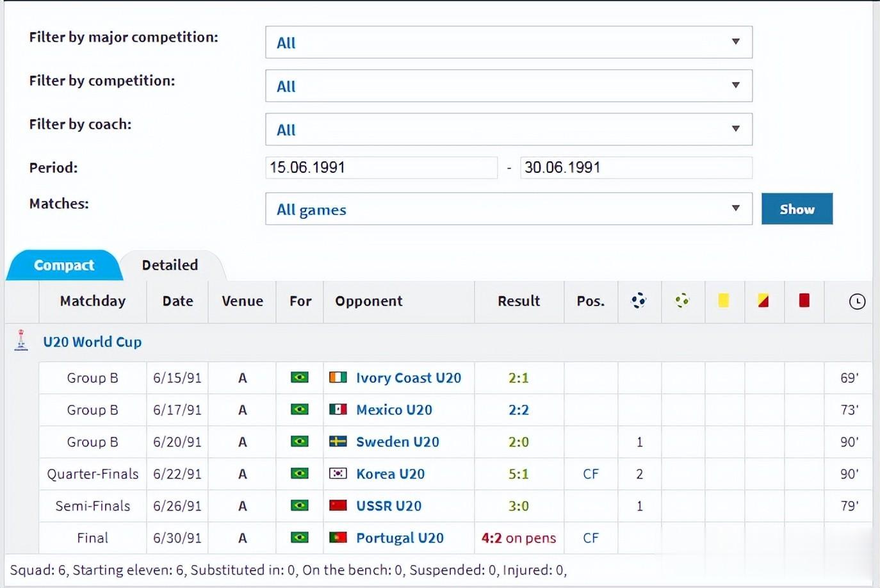Click the USSR red flag icon
The image size is (880, 588).
click(x=338, y=505)
